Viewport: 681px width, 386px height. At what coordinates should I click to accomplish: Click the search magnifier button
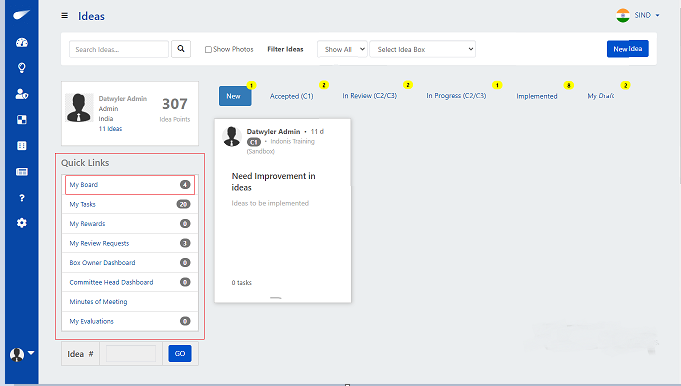[181, 49]
